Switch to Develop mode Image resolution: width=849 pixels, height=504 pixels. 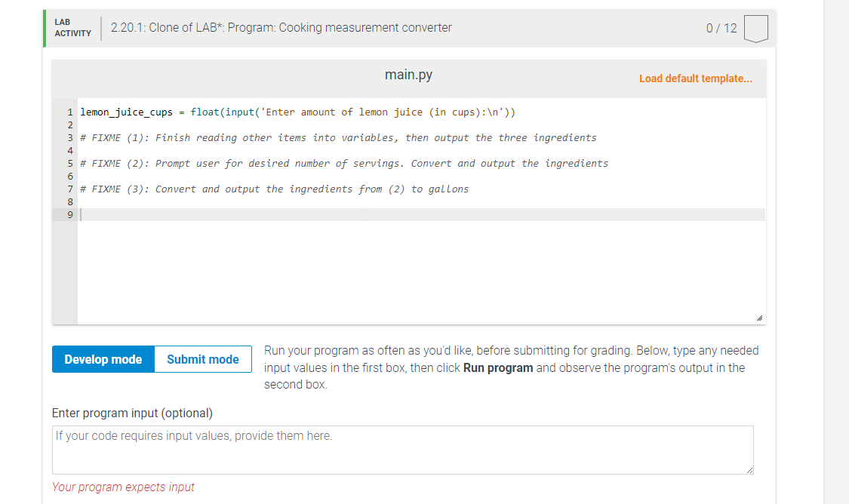coord(103,359)
